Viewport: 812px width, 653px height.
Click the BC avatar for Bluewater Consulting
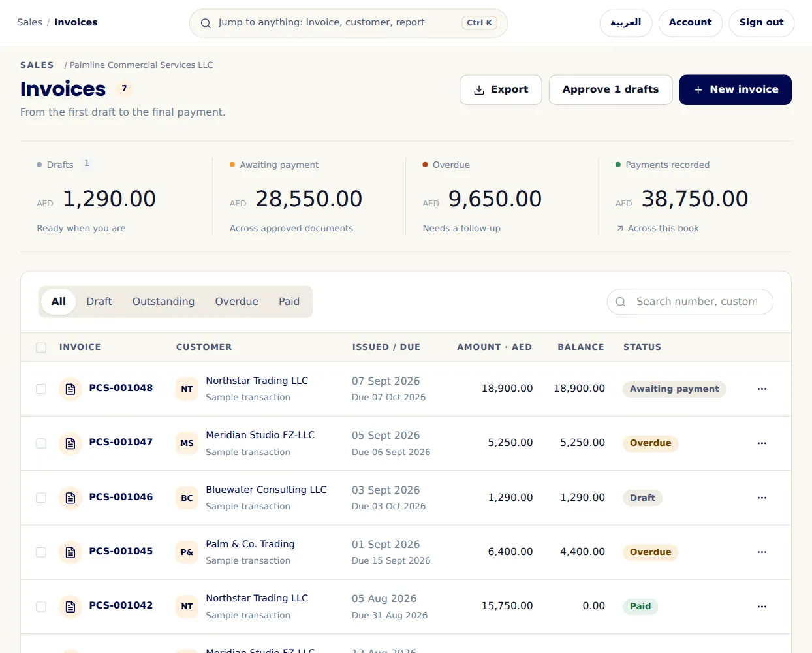point(187,498)
